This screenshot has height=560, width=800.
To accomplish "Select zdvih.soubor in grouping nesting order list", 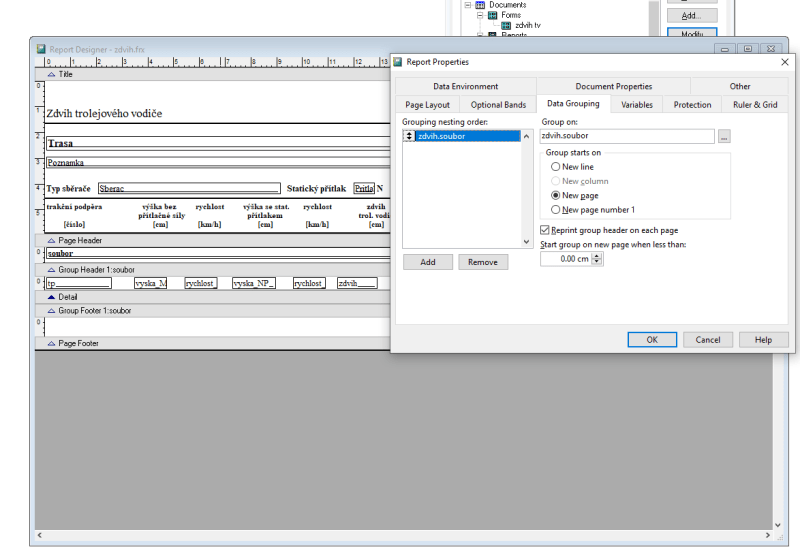I will [468, 136].
